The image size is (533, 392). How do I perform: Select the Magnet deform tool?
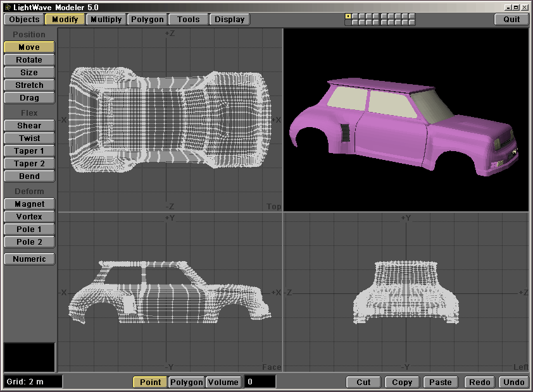(x=29, y=204)
